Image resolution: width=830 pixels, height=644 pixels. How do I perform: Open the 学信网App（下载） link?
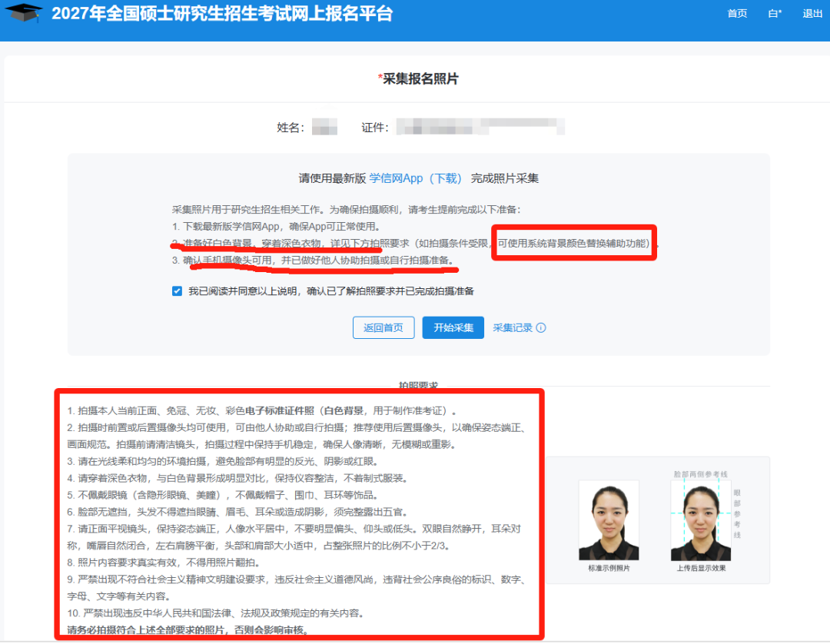[416, 179]
